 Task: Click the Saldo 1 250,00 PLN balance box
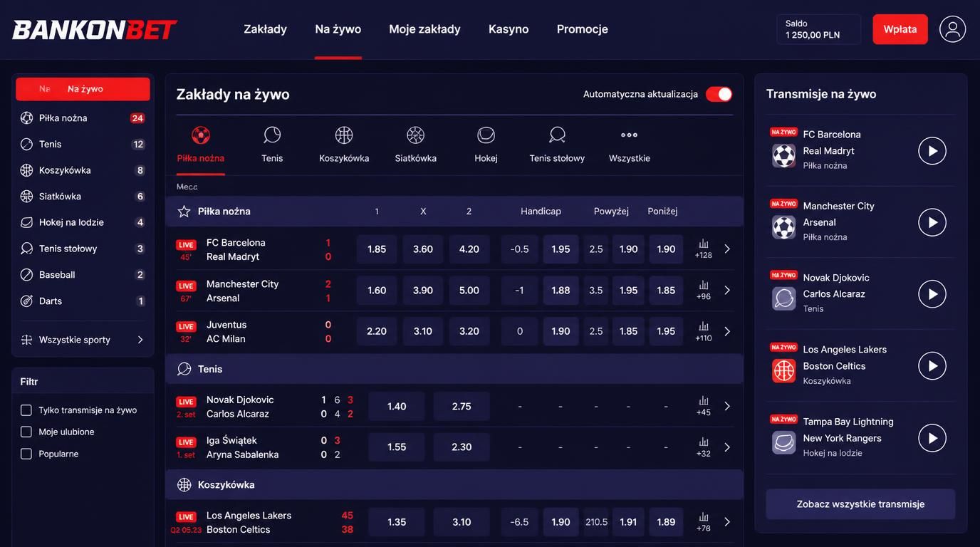coord(818,29)
